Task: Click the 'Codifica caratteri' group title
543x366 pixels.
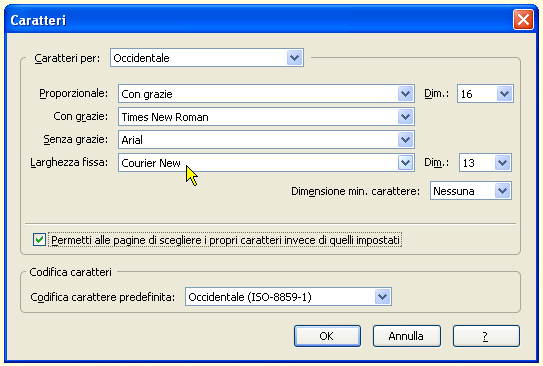Action: 71,272
